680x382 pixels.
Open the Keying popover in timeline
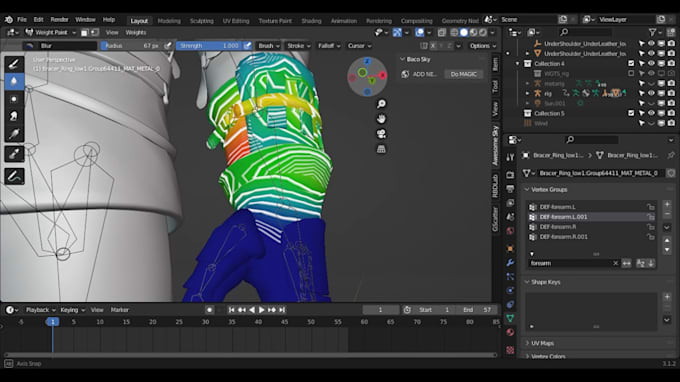tap(72, 310)
